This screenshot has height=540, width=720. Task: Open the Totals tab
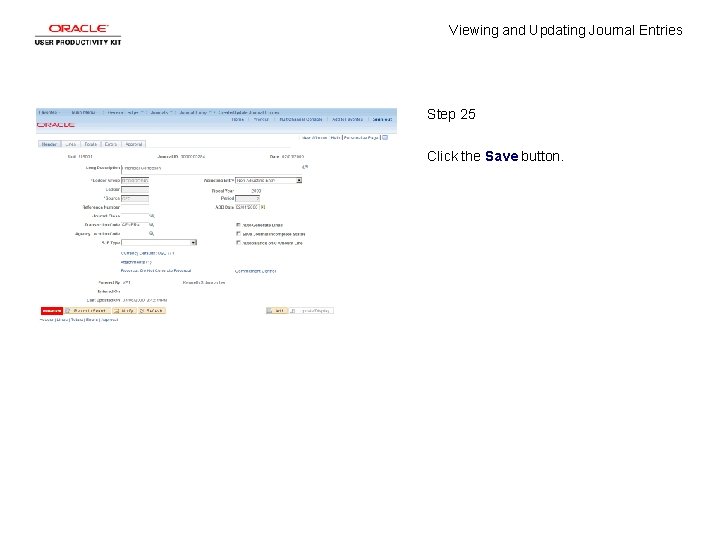pos(90,144)
